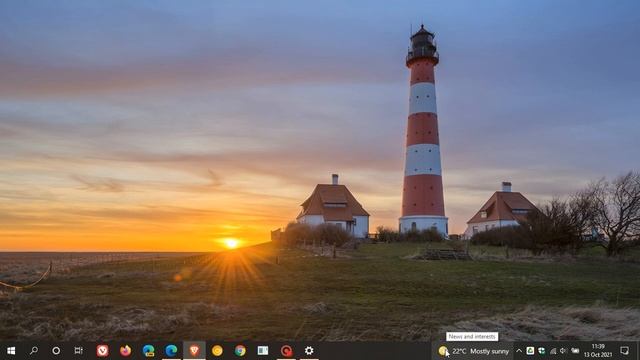Viewport: 640px width, 360px height.
Task: Launch Cortana from the circle icon
Action: tap(56, 351)
